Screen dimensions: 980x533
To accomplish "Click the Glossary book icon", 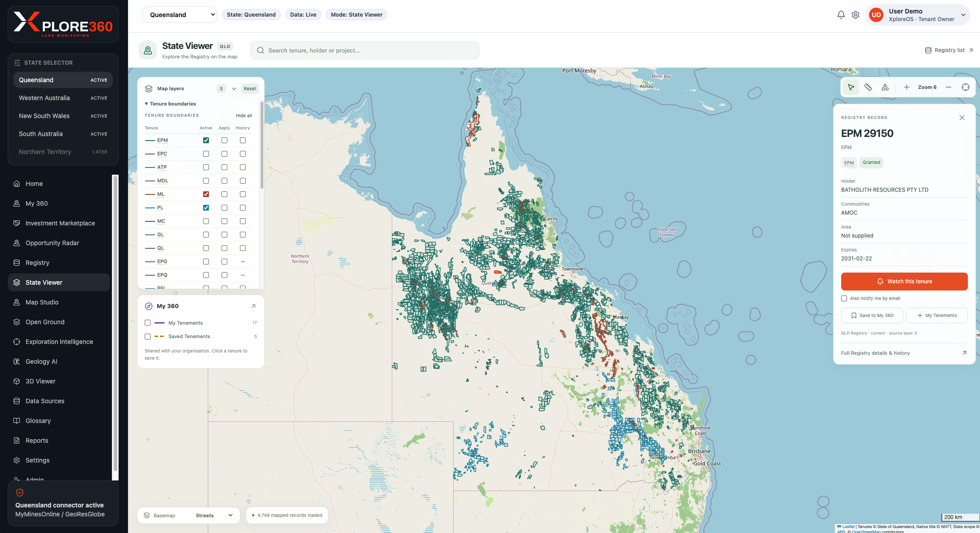I will pyautogui.click(x=17, y=421).
